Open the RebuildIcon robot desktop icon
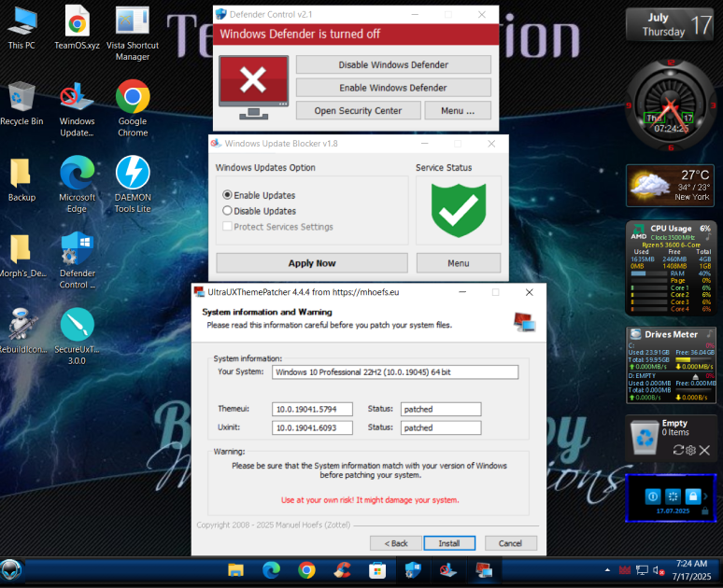The height and width of the screenshot is (588, 723). pos(21,330)
